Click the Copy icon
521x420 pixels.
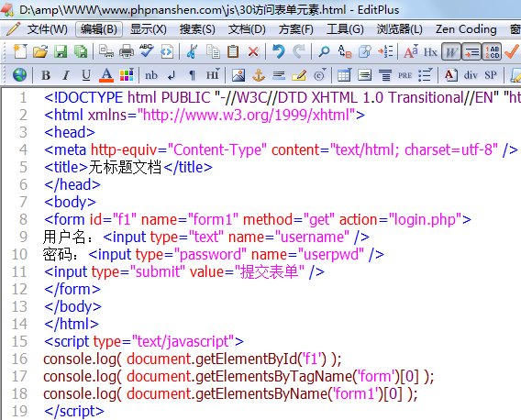[x=213, y=51]
